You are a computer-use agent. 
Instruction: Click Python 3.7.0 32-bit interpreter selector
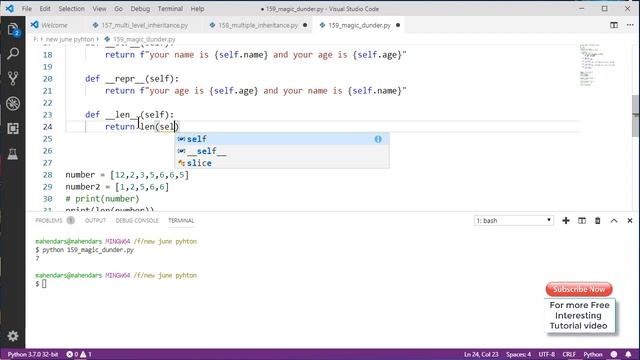click(x=33, y=354)
